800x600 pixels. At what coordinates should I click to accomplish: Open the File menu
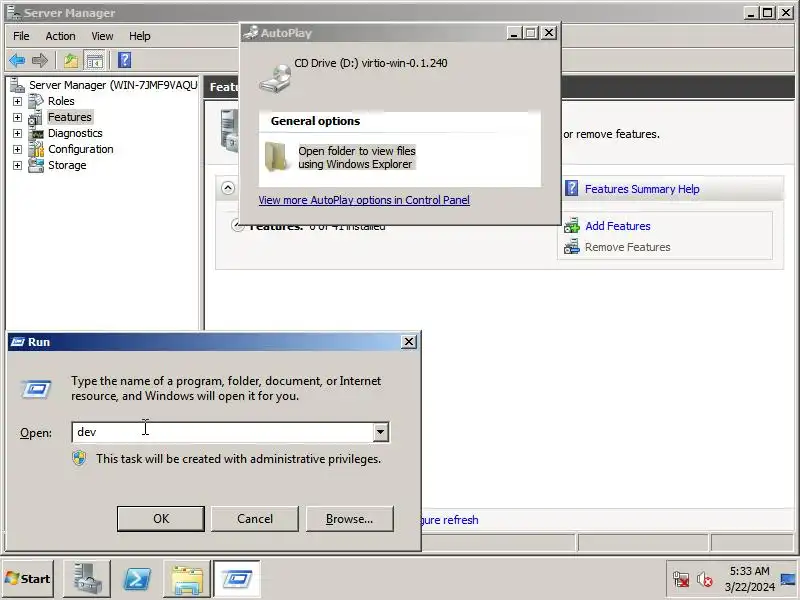click(21, 36)
